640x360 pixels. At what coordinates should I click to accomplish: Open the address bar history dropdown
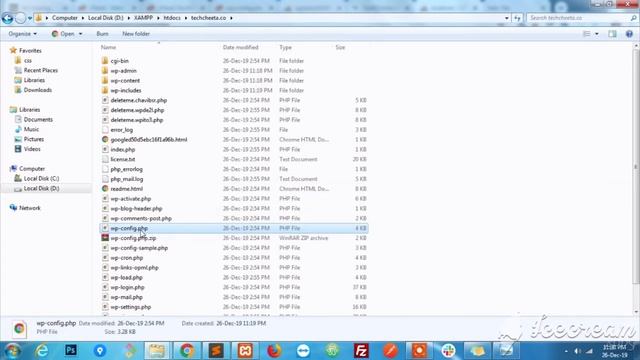pos(507,18)
